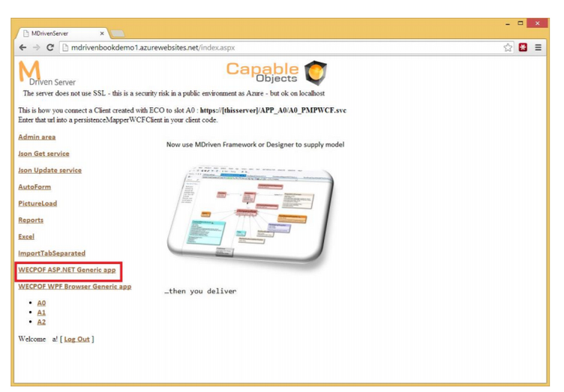Click the Capable Objects logo
This screenshot has height=392, width=564.
pyautogui.click(x=276, y=73)
